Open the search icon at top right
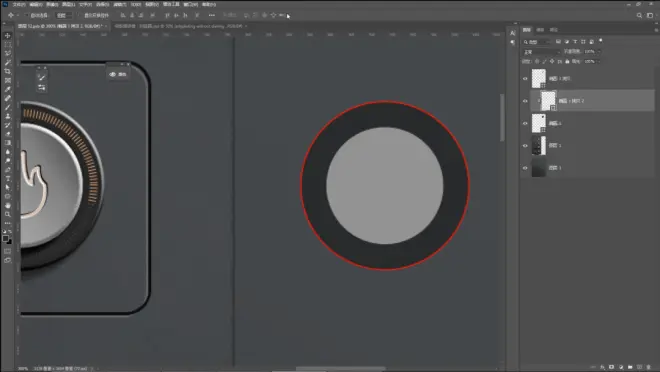 639,16
